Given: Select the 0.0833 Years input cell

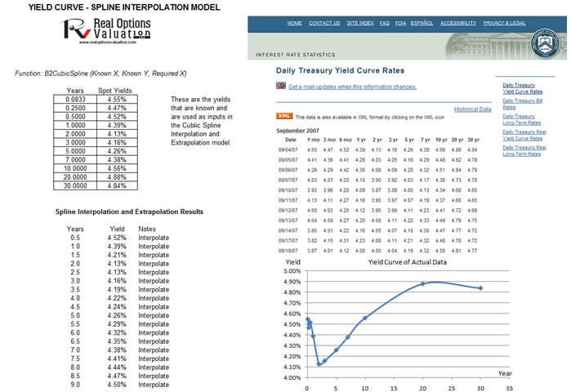Looking at the screenshot, I should [x=75, y=100].
